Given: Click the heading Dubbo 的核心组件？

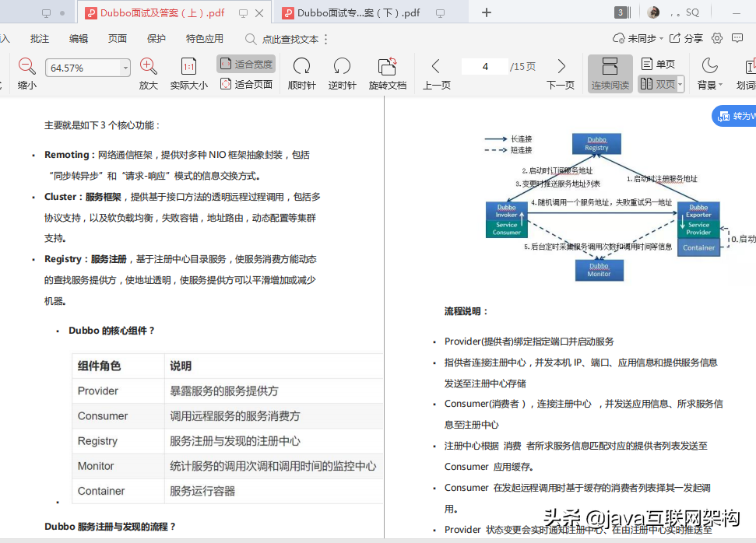Looking at the screenshot, I should [111, 331].
